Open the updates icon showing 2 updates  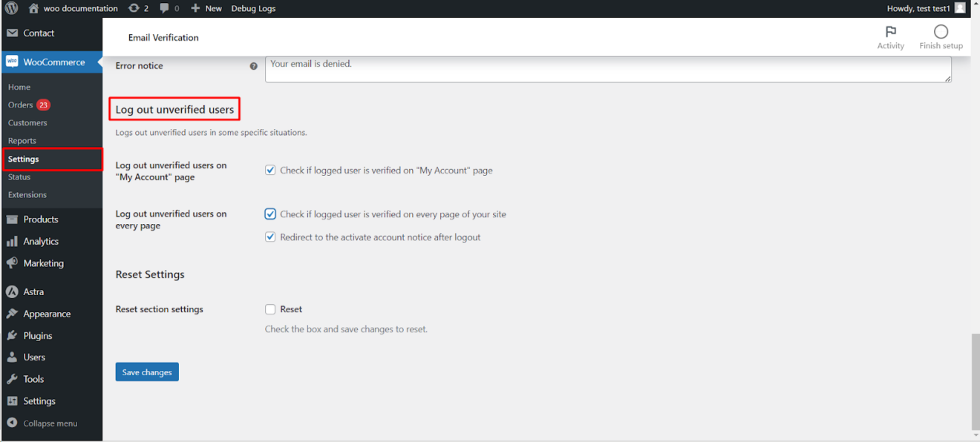coord(138,8)
